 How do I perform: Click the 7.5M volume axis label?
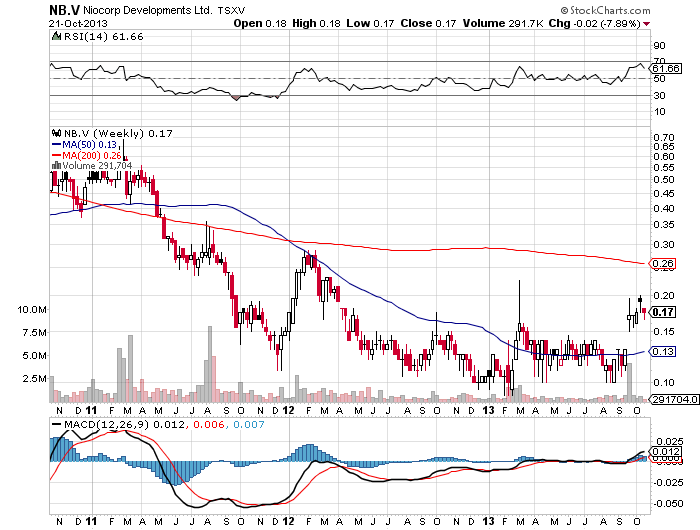click(x=34, y=333)
